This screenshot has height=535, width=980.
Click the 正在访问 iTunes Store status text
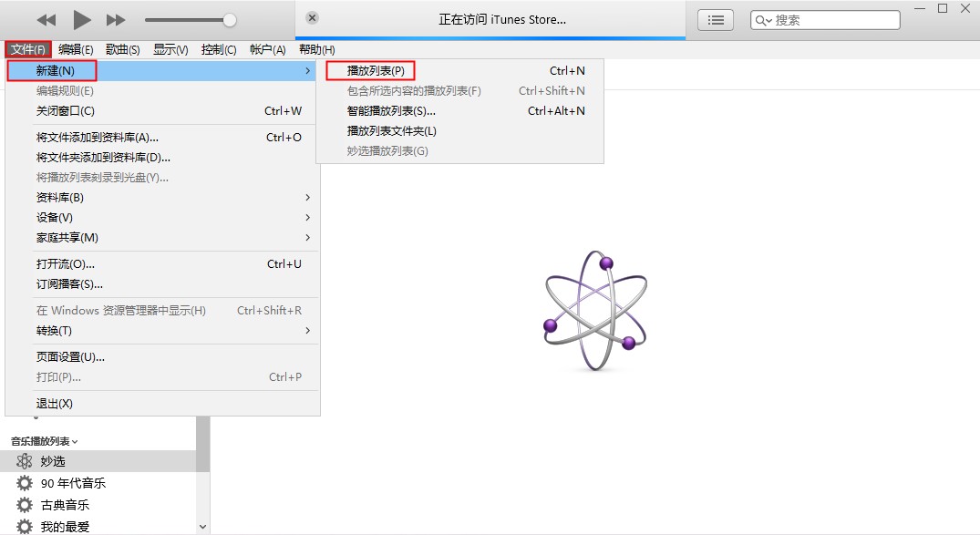click(502, 19)
